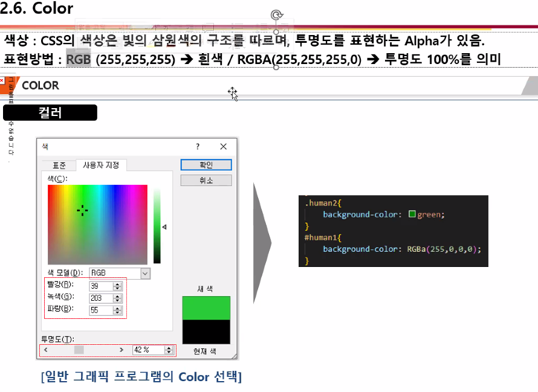Click the help question mark icon in 색 dialog

point(198,146)
